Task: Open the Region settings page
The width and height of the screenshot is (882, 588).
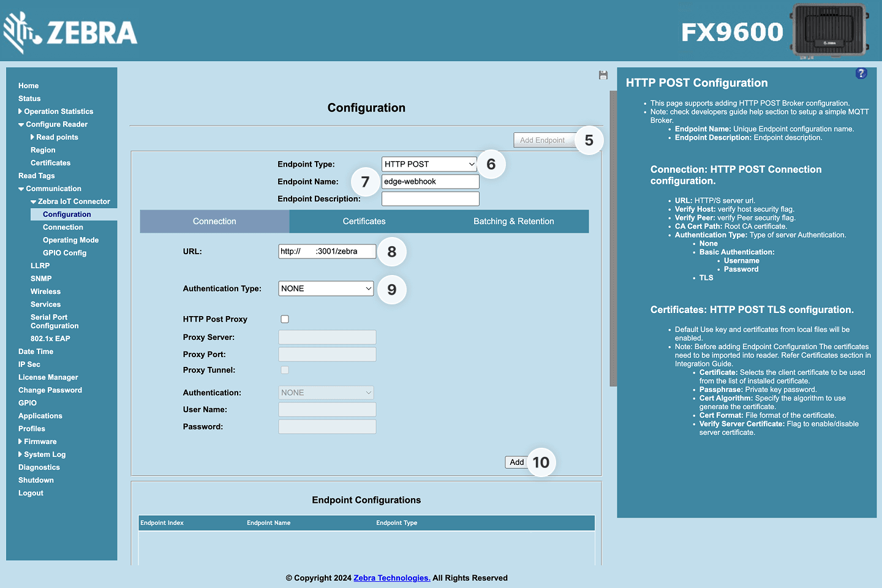Action: coord(43,150)
